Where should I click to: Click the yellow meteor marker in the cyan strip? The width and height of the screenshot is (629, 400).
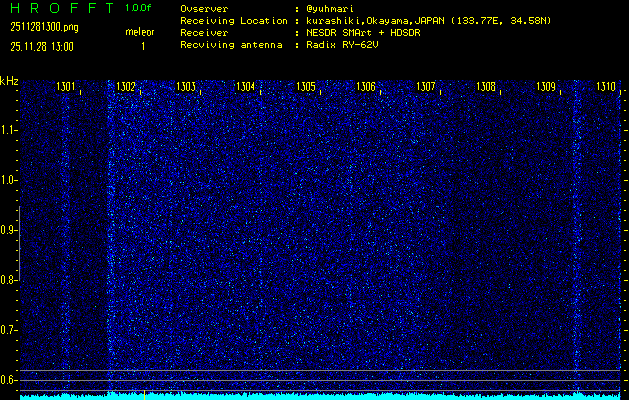point(144,394)
